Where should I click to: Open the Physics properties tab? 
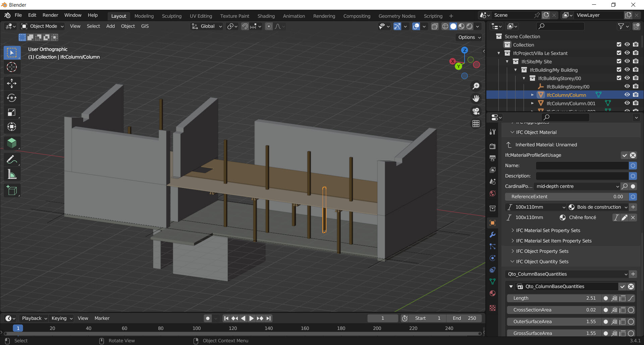pyautogui.click(x=492, y=258)
